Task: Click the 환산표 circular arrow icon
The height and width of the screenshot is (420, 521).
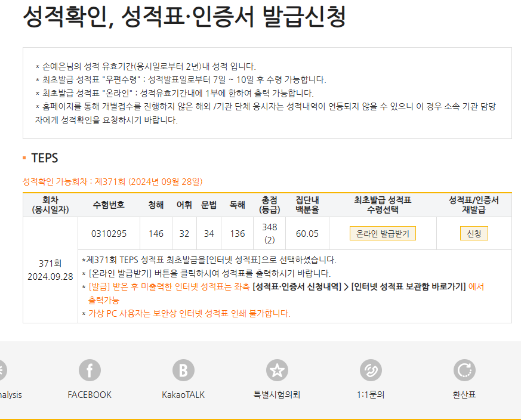Action: pyautogui.click(x=464, y=370)
